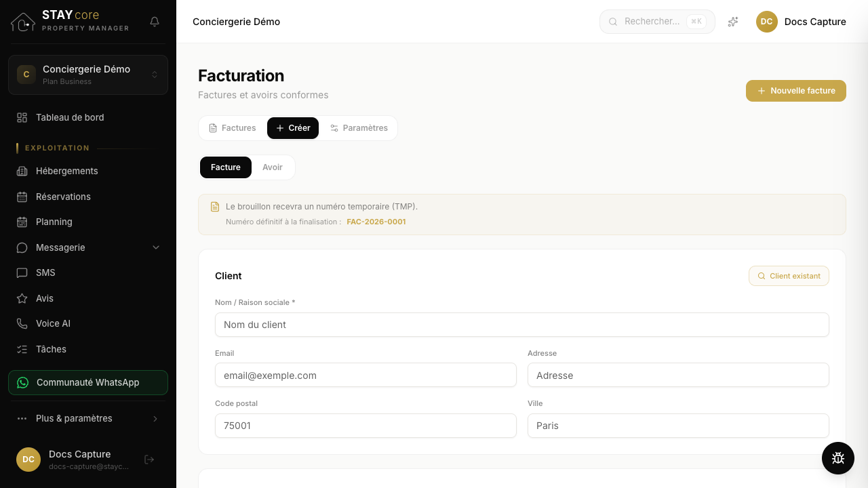Open Réservations in sidebar
Image resolution: width=868 pixels, height=488 pixels.
[x=88, y=197]
